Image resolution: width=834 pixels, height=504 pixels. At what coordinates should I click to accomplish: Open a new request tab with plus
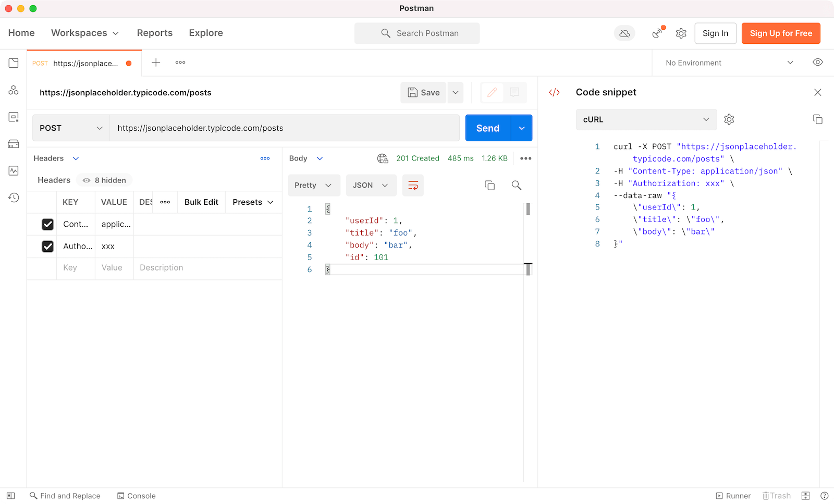(156, 63)
